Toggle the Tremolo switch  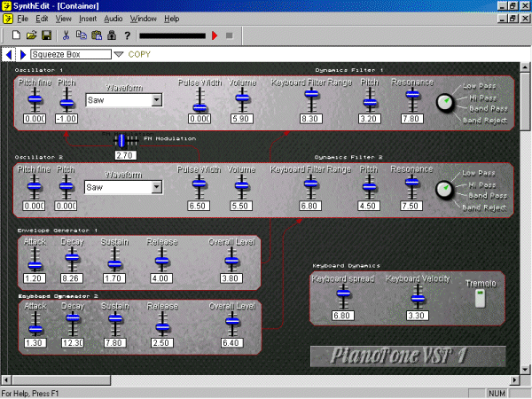pyautogui.click(x=481, y=299)
